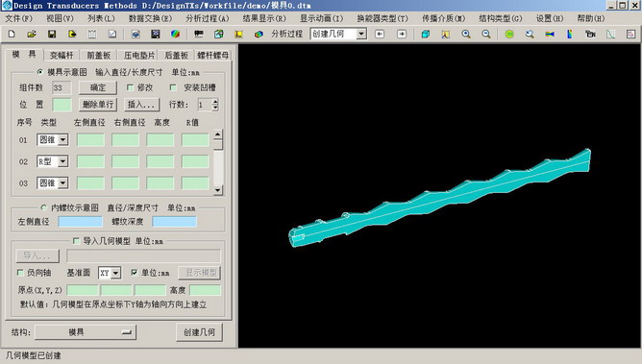Click the previous step left arrow icon
The width and height of the screenshot is (642, 364).
coord(380,34)
